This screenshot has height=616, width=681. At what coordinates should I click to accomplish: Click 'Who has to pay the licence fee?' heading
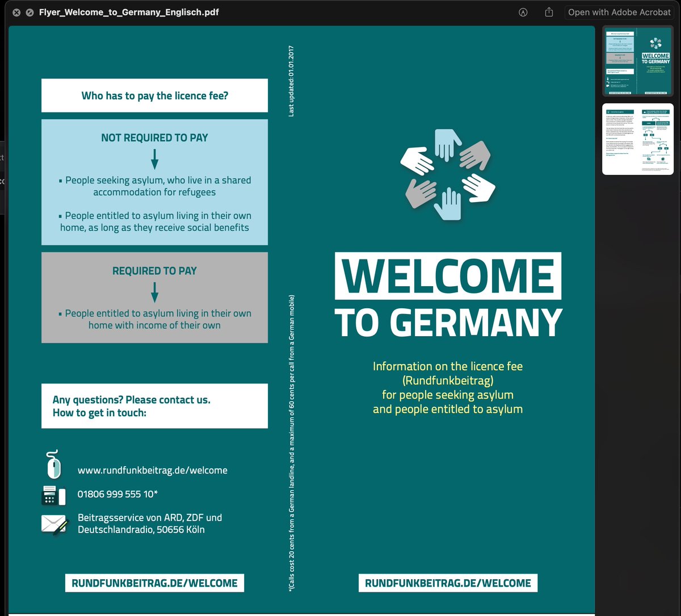click(x=154, y=95)
